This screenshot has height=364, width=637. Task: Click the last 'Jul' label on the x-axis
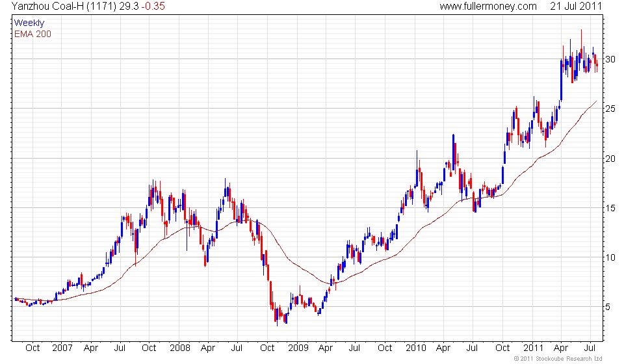click(x=590, y=348)
